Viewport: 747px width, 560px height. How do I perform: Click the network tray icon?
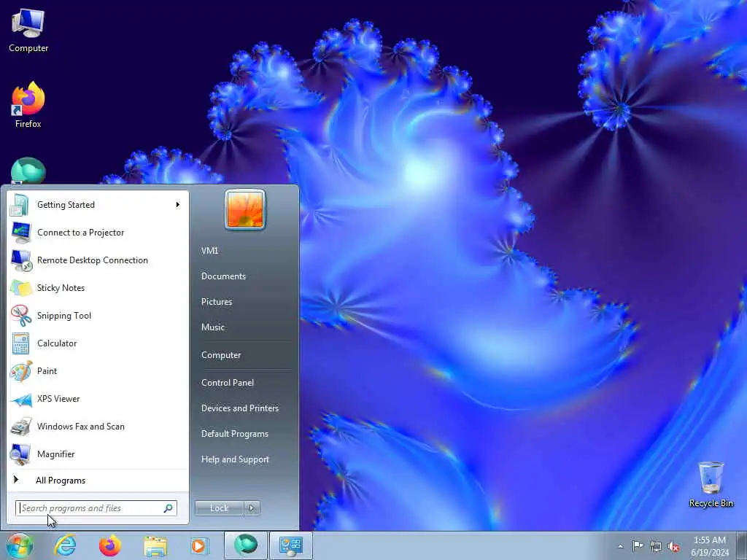coord(656,546)
